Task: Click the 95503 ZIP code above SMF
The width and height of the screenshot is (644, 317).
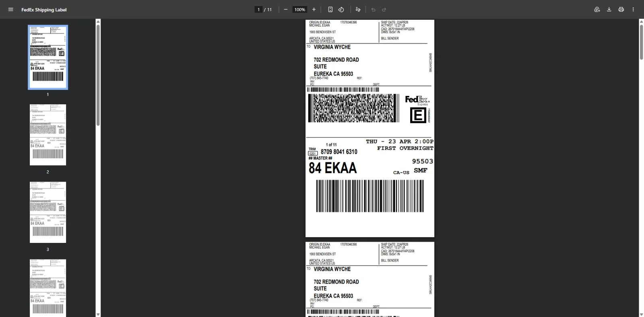Action: (x=423, y=161)
